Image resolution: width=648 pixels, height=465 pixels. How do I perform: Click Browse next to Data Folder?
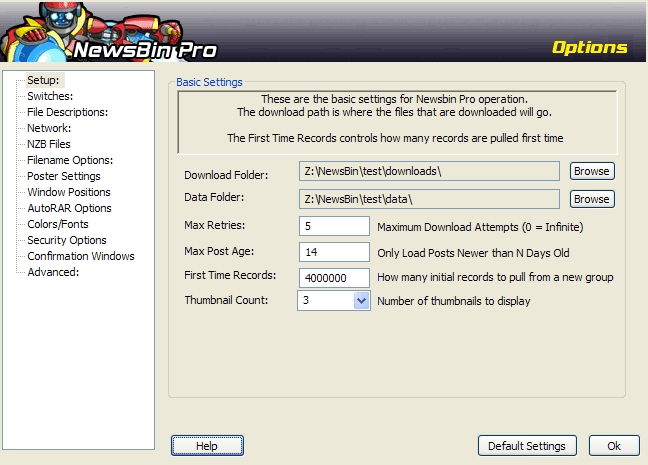pyautogui.click(x=592, y=199)
